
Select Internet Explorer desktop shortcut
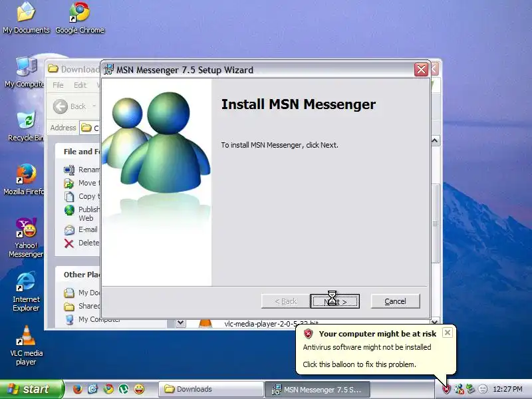pos(26,292)
